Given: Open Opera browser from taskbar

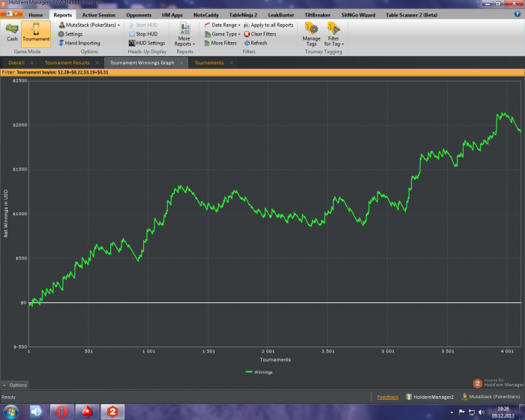Looking at the screenshot, I should pos(61,412).
